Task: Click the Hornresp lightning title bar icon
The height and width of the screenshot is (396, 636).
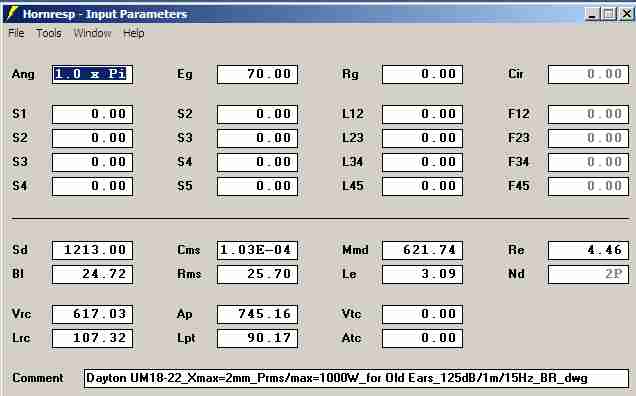Action: (12, 13)
